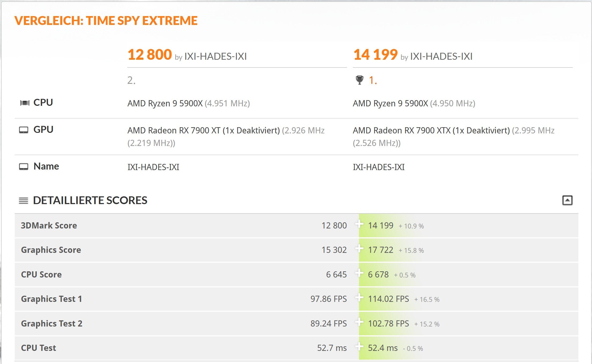Click the AMD Ryzen 9 5900X (4.951 MHz) entry
The height and width of the screenshot is (364, 592).
[x=189, y=103]
